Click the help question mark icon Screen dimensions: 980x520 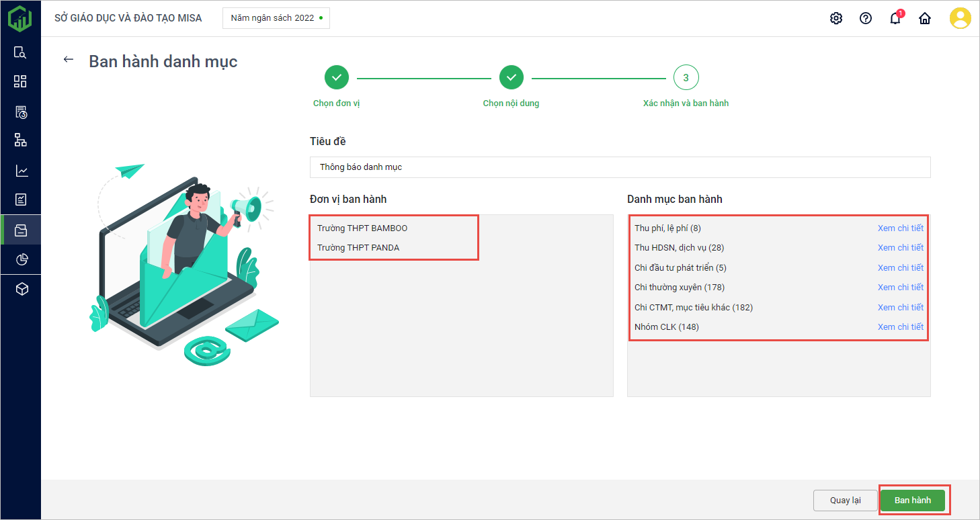(x=865, y=18)
